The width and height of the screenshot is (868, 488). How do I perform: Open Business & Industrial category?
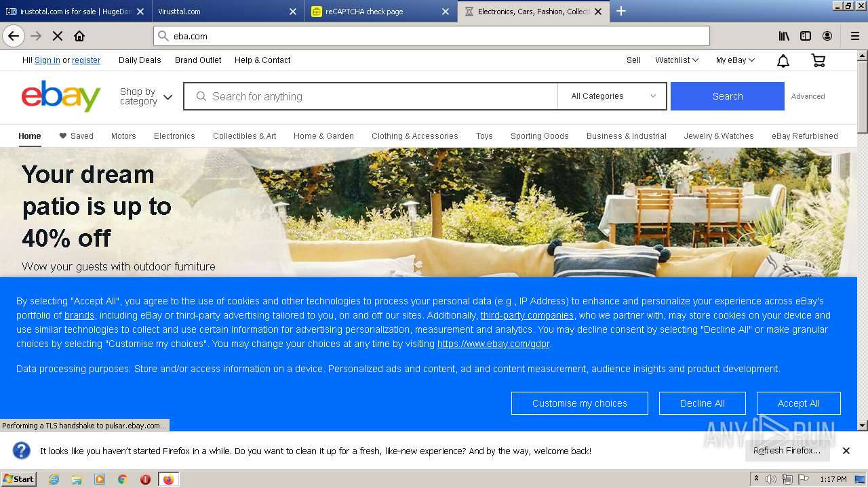627,136
